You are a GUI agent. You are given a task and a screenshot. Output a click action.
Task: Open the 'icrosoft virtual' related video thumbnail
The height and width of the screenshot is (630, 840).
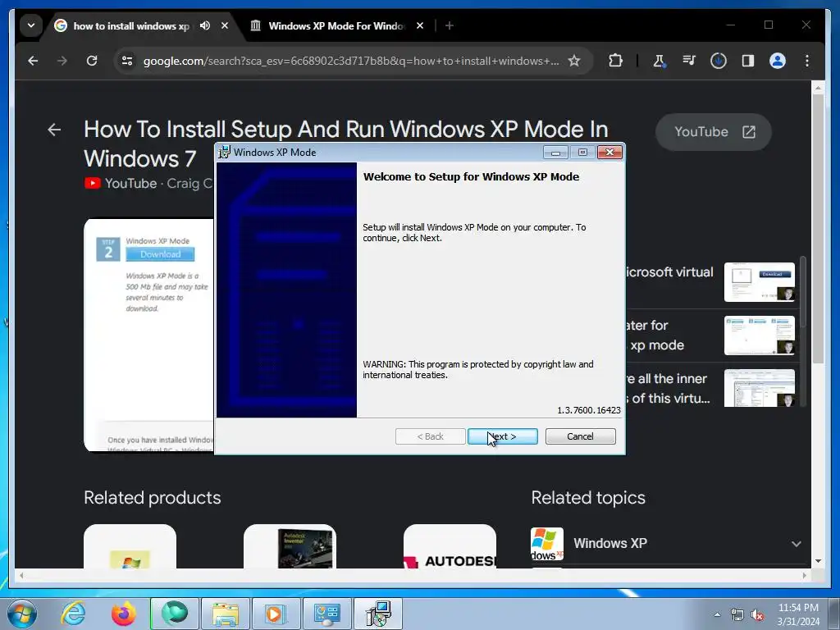coord(759,282)
